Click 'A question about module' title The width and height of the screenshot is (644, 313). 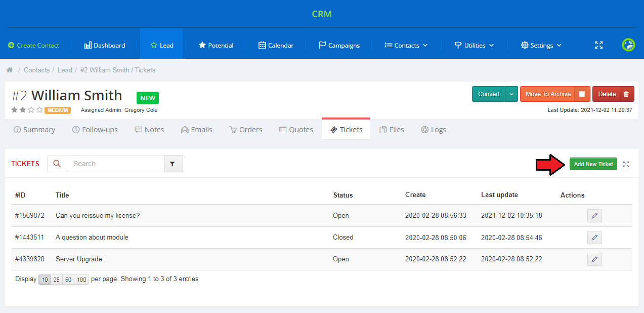click(92, 237)
